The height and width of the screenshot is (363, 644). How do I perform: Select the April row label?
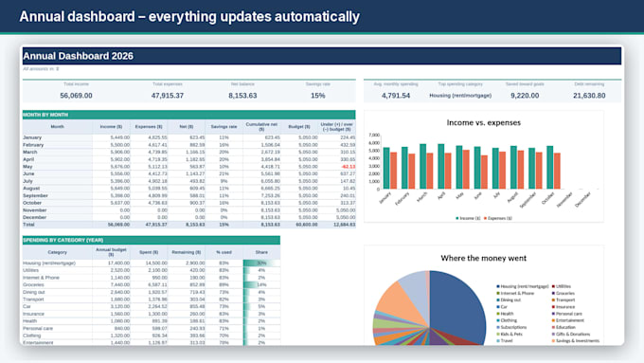pos(28,159)
